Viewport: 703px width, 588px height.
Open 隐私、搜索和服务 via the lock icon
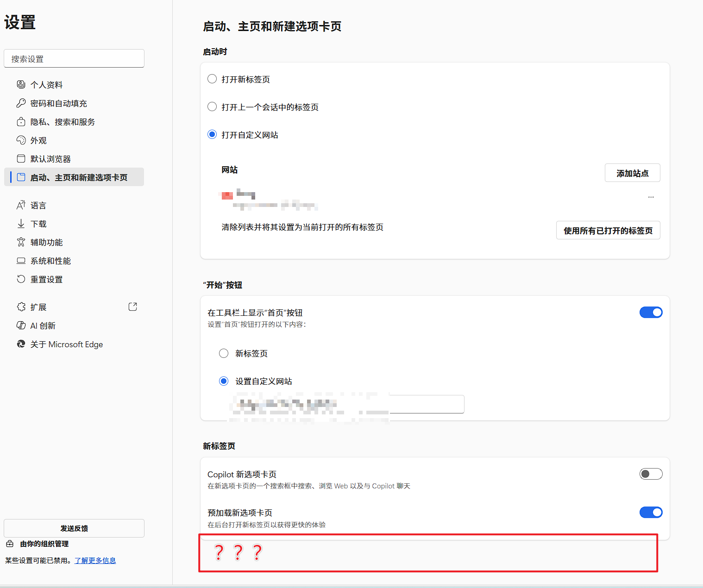pyautogui.click(x=21, y=121)
